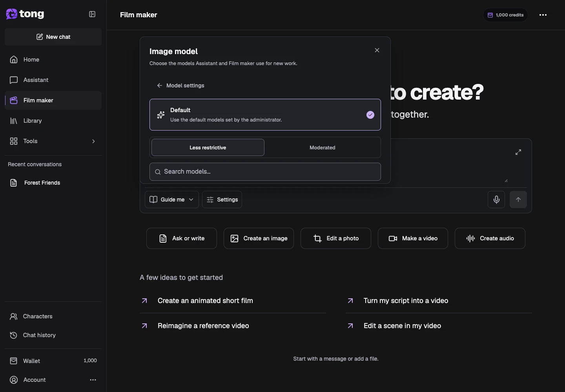Switch to Moderated tab
The height and width of the screenshot is (392, 565).
[323, 147]
